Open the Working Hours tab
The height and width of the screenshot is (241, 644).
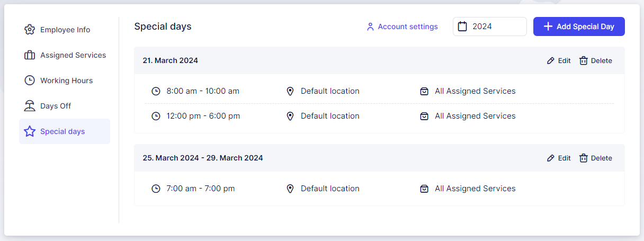coord(66,81)
